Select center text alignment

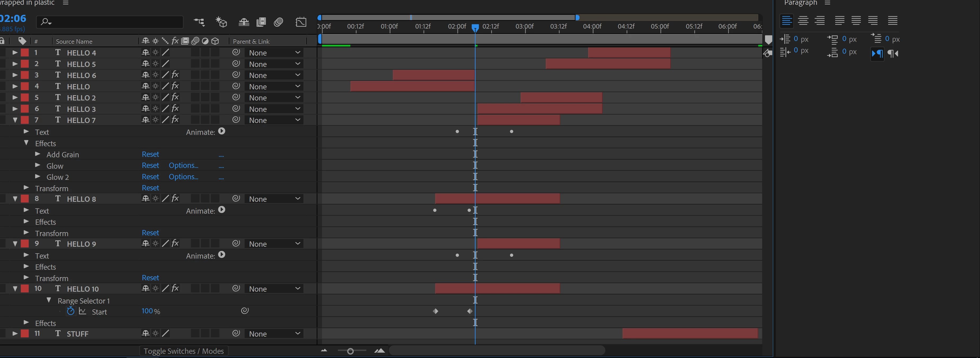[803, 21]
